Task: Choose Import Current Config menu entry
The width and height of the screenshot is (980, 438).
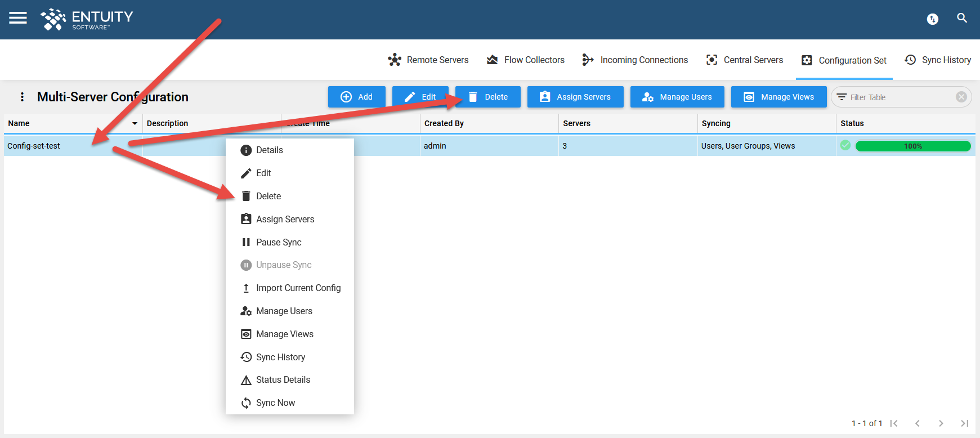Action: click(x=290, y=288)
